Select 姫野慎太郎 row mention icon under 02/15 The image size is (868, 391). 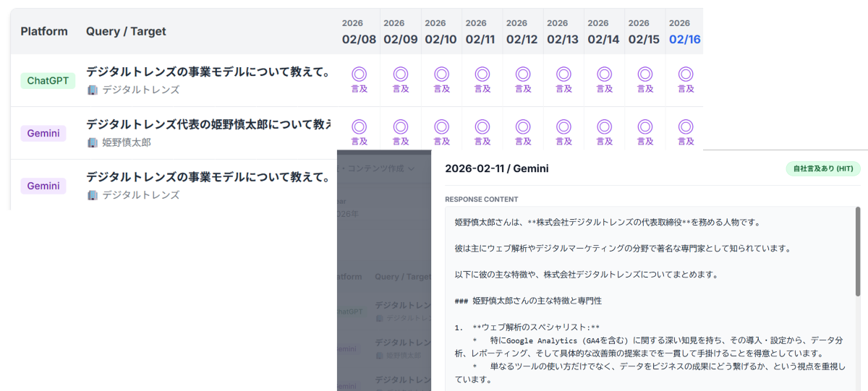pos(644,126)
